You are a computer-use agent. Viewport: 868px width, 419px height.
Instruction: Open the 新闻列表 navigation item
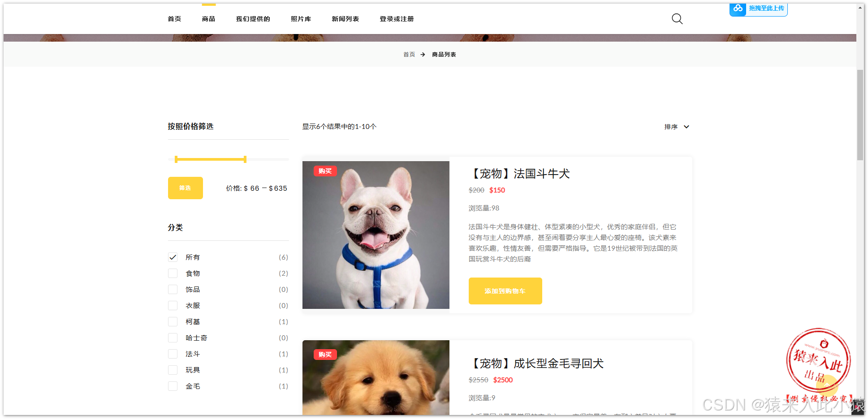click(x=345, y=18)
